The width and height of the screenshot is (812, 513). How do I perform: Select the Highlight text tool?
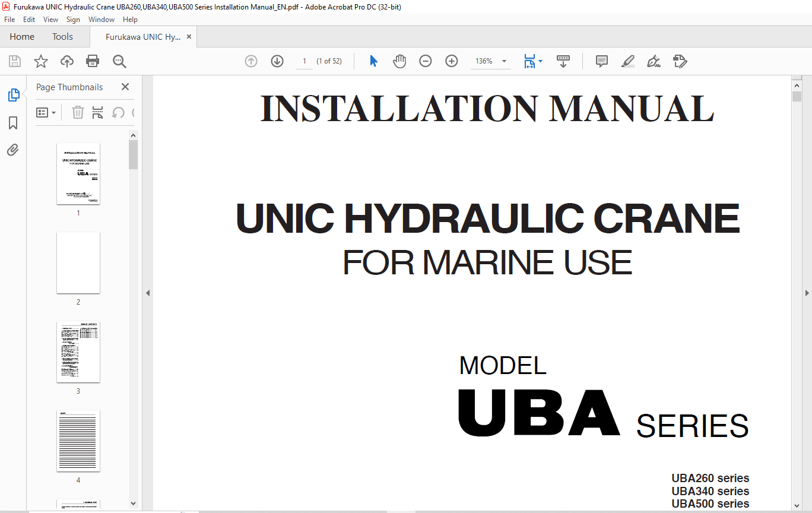tap(628, 61)
